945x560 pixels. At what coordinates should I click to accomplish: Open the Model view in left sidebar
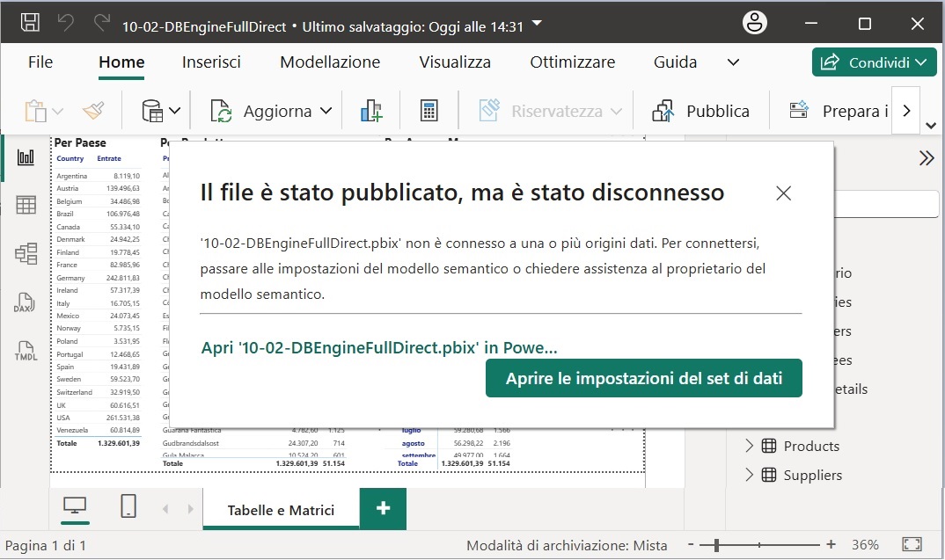(x=26, y=254)
